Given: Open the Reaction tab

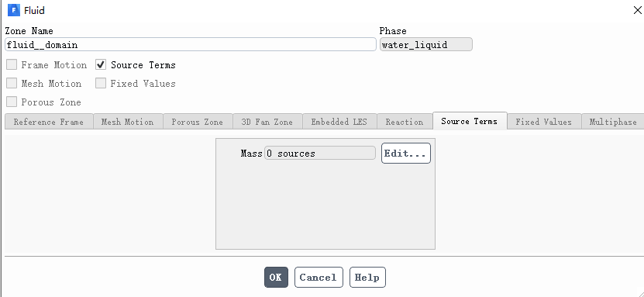Looking at the screenshot, I should pyautogui.click(x=405, y=122).
